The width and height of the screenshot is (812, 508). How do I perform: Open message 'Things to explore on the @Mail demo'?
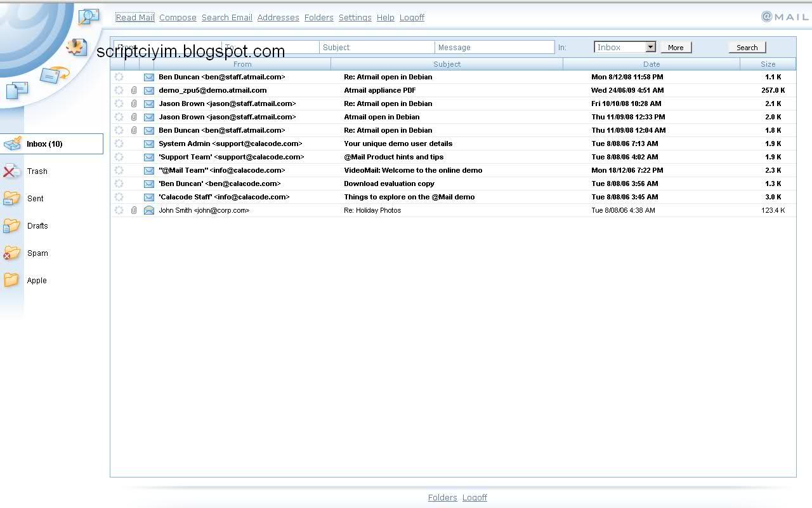pyautogui.click(x=409, y=197)
